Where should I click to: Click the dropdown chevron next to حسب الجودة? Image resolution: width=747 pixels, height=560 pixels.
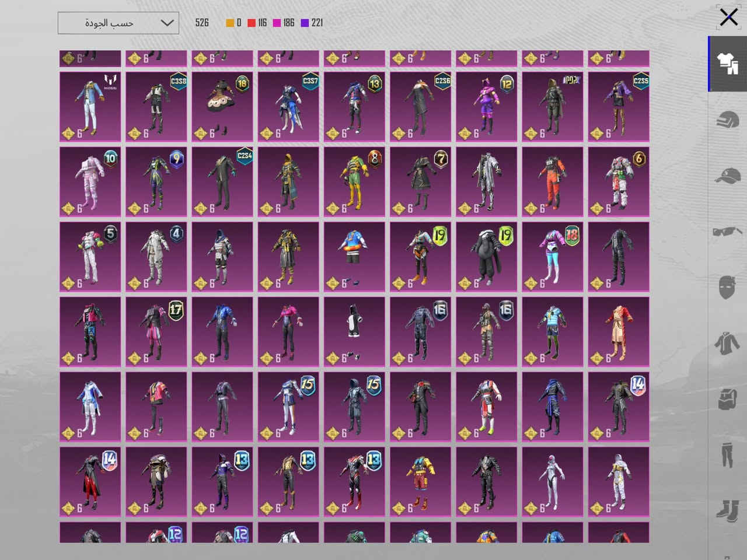point(167,23)
